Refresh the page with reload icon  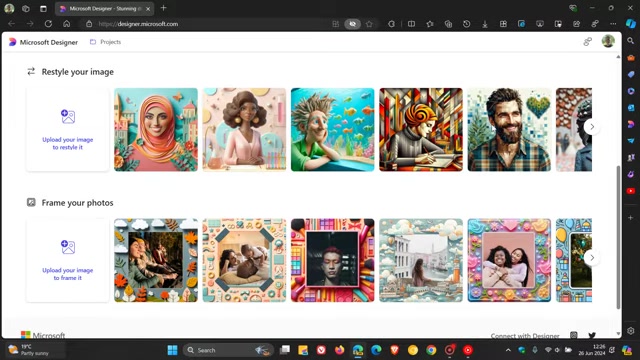pyautogui.click(x=48, y=24)
